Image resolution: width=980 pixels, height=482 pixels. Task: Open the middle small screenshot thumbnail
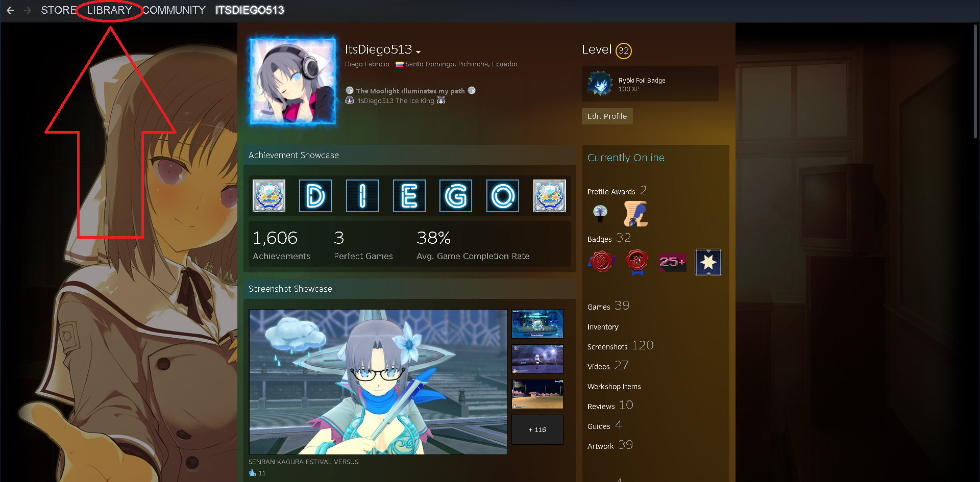[x=537, y=359]
